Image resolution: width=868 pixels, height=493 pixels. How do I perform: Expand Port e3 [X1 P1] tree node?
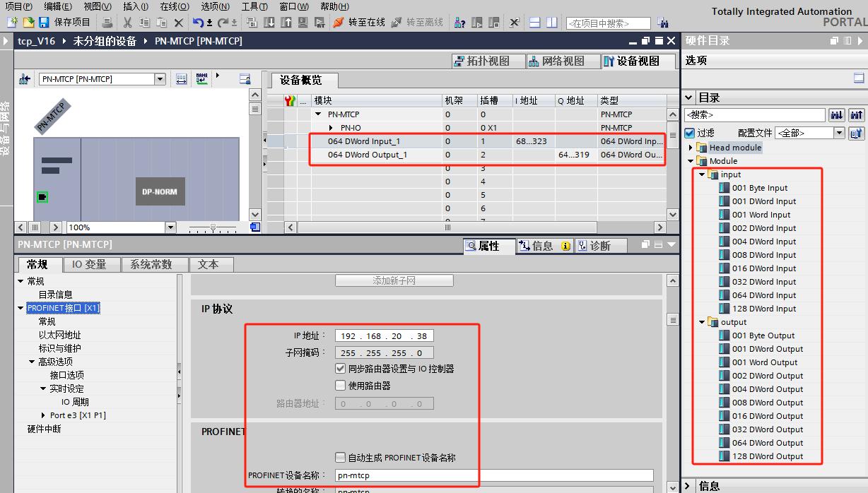[43, 415]
